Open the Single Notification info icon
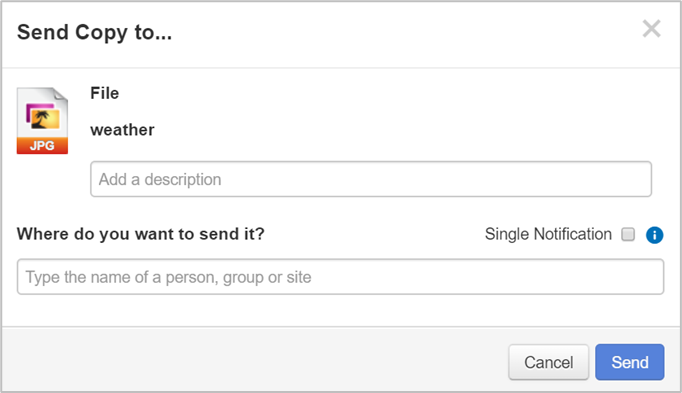 (654, 235)
